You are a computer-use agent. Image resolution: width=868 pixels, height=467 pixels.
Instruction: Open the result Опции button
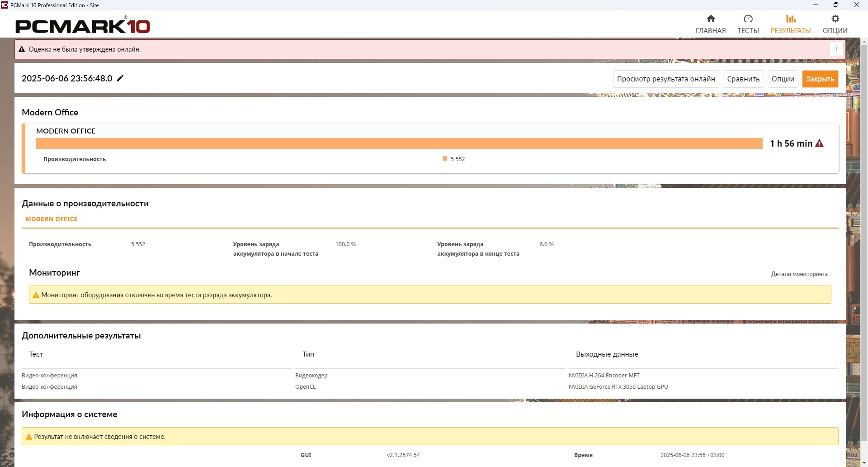click(x=783, y=79)
